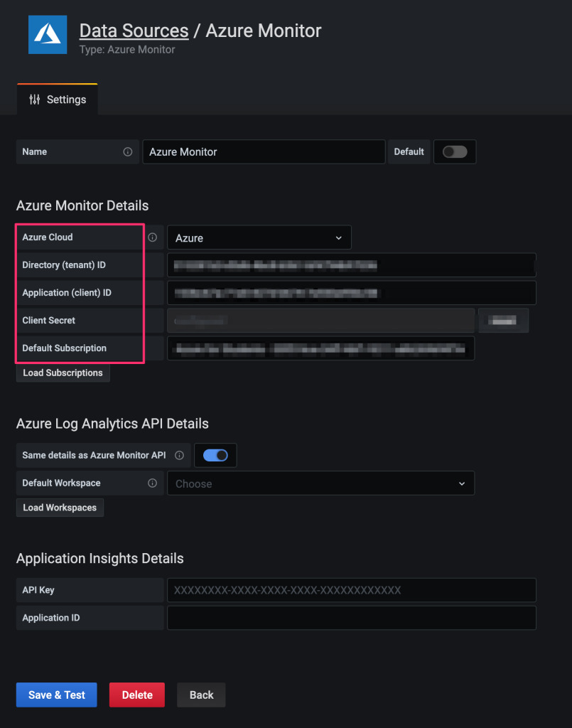Focus the Name input field
This screenshot has width=572, height=728.
[x=264, y=152]
